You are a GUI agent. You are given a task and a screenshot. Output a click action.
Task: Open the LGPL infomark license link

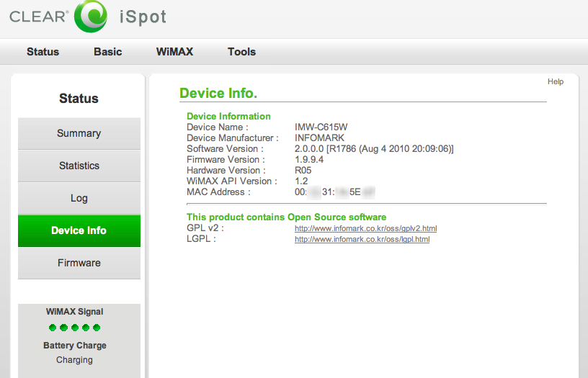point(362,239)
